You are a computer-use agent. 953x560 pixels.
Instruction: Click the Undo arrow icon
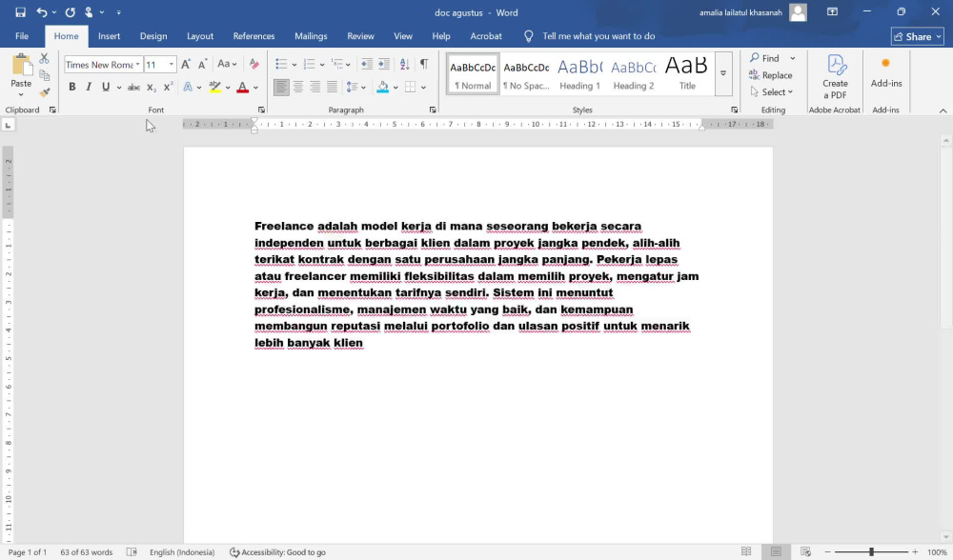41,12
